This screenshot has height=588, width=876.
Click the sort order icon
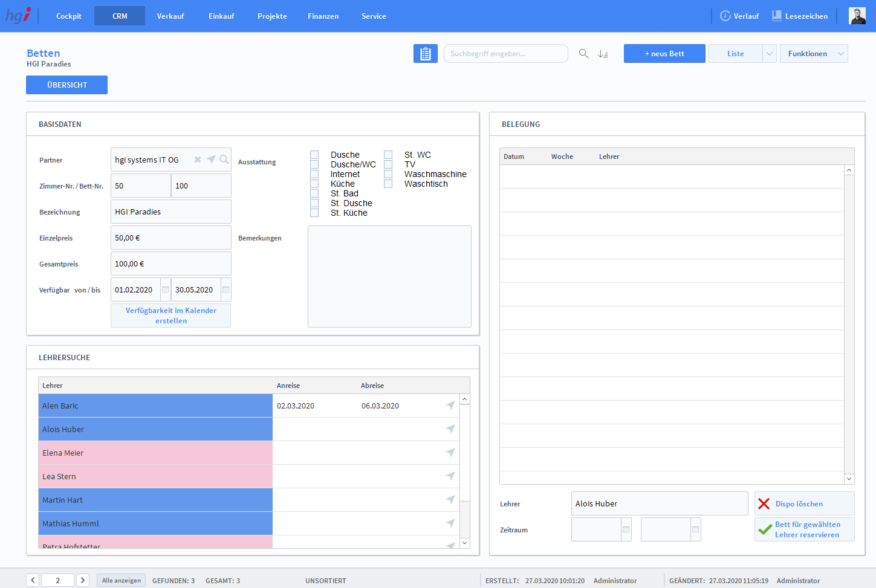pos(603,54)
